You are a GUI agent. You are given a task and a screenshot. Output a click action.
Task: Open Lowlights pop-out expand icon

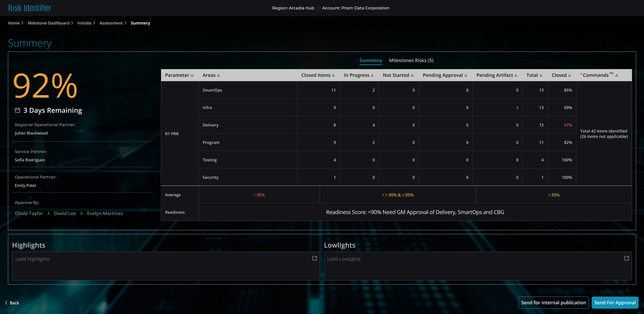(627, 258)
